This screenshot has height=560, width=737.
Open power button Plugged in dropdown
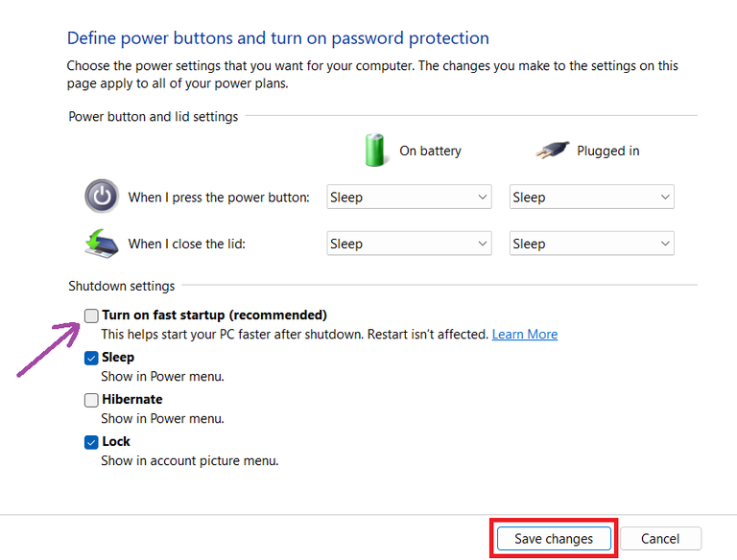click(x=591, y=198)
